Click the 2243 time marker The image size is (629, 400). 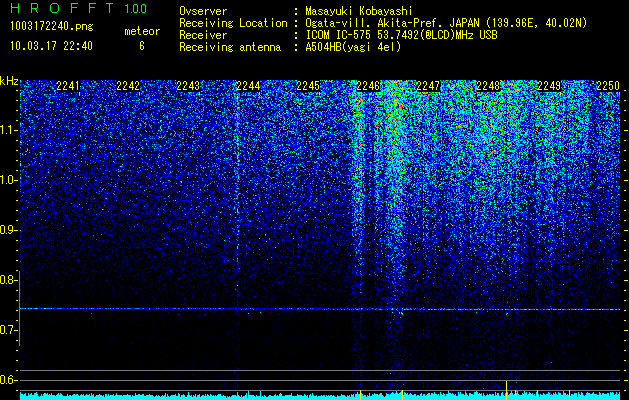click(x=188, y=86)
